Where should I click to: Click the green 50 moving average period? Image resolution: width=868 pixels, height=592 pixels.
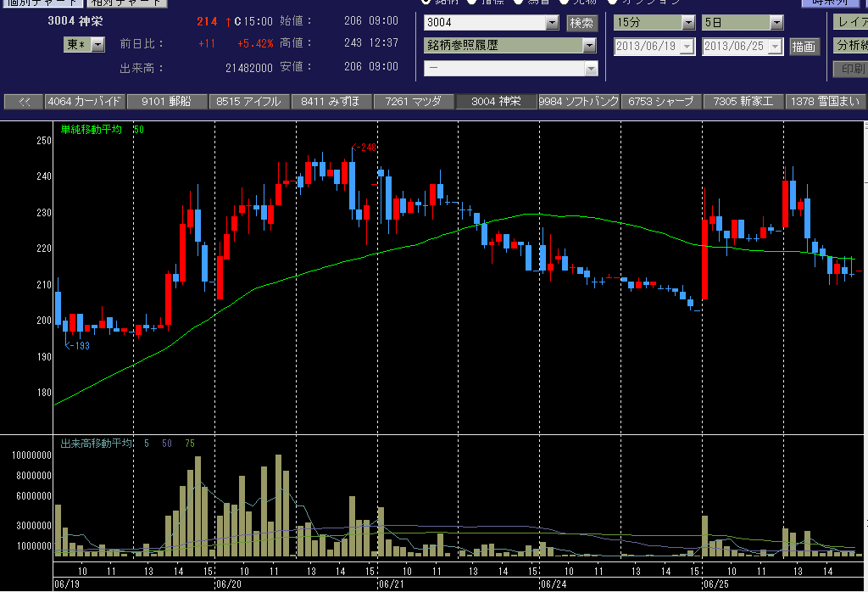(138, 130)
